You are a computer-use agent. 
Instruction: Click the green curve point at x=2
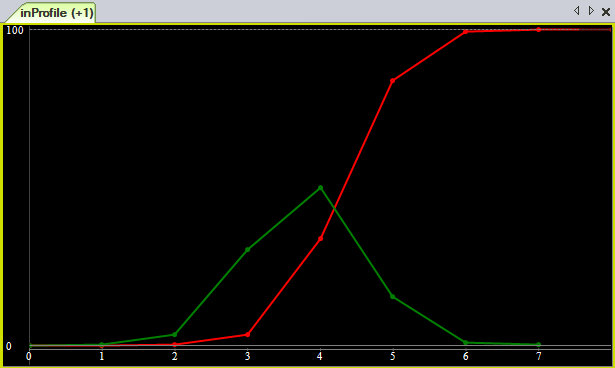[x=175, y=335]
